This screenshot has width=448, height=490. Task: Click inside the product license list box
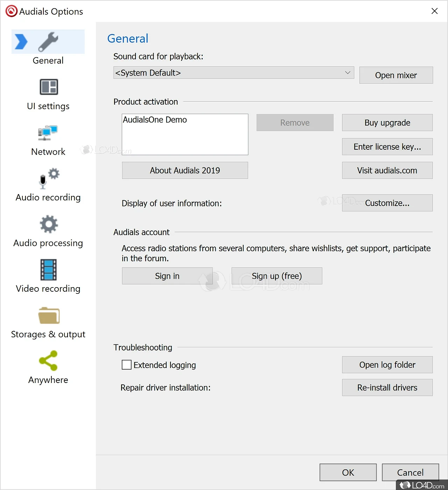coord(185,134)
